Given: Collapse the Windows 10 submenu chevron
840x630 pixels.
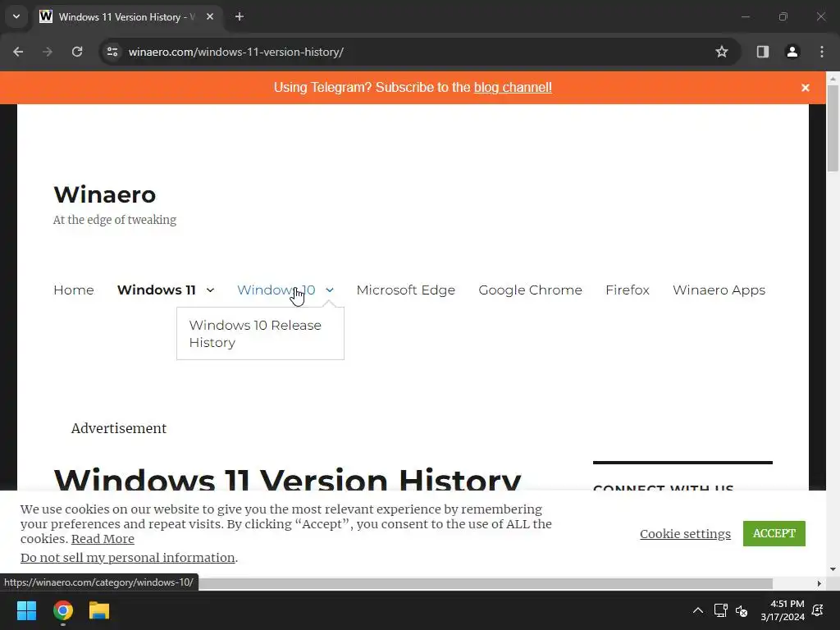Looking at the screenshot, I should [x=330, y=290].
